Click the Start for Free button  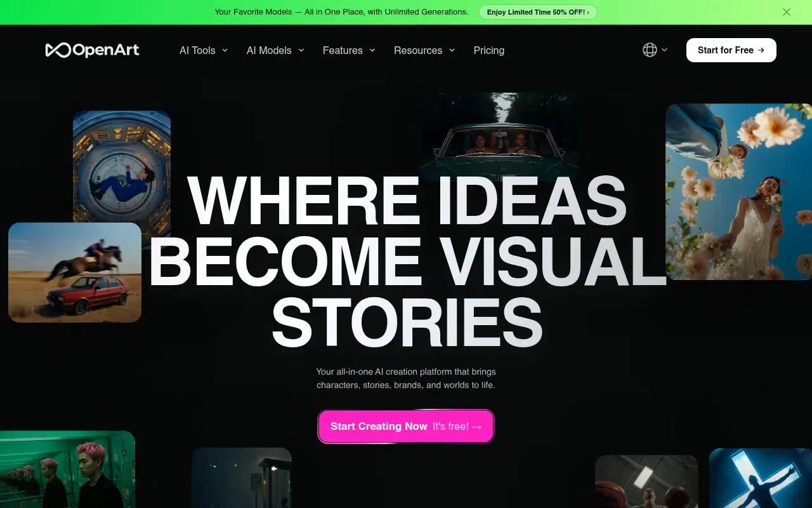click(731, 50)
